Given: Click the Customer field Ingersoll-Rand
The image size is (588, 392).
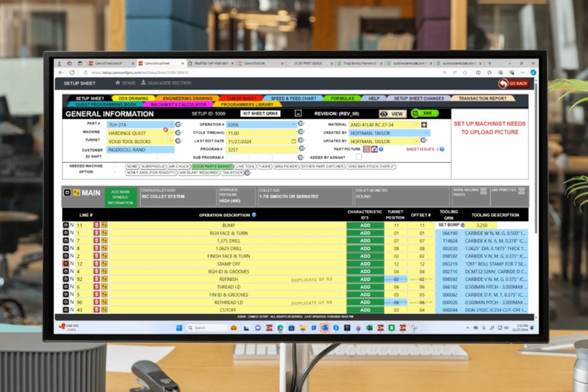Looking at the screenshot, I should pyautogui.click(x=141, y=150).
